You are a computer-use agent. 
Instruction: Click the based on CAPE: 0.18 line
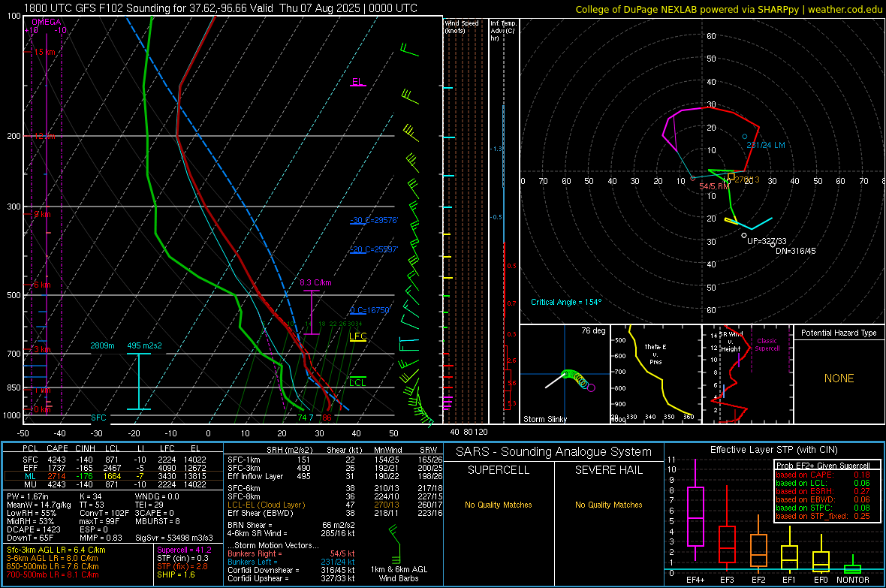(823, 475)
